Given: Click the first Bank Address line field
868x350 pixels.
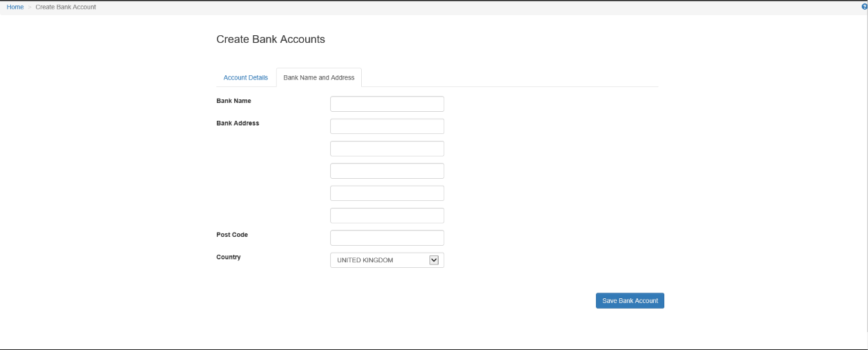Looking at the screenshot, I should coord(387,126).
